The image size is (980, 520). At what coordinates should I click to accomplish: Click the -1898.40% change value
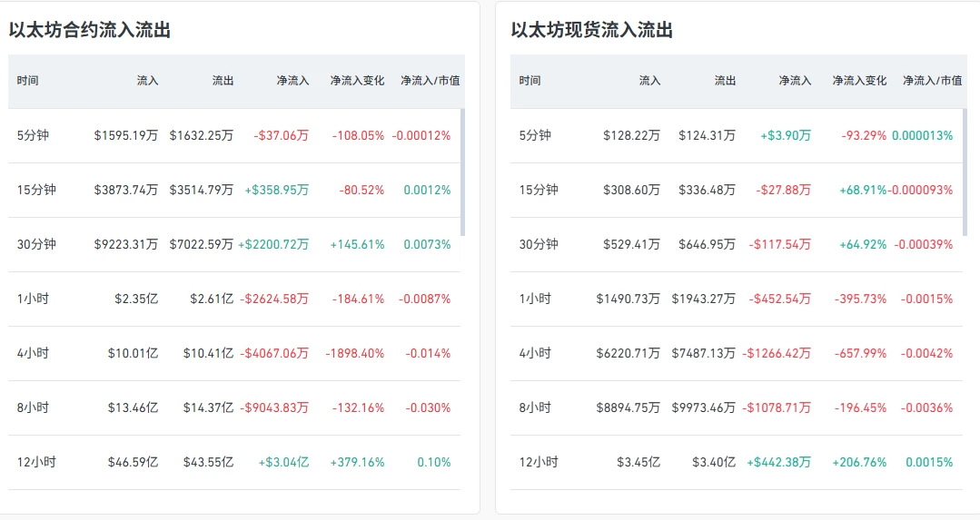point(355,353)
